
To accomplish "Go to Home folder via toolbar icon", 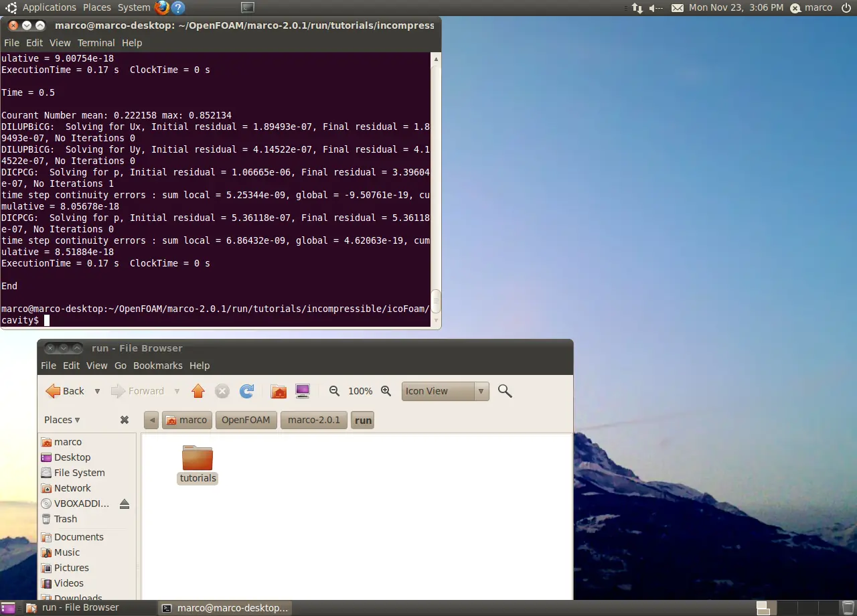I will coord(279,391).
